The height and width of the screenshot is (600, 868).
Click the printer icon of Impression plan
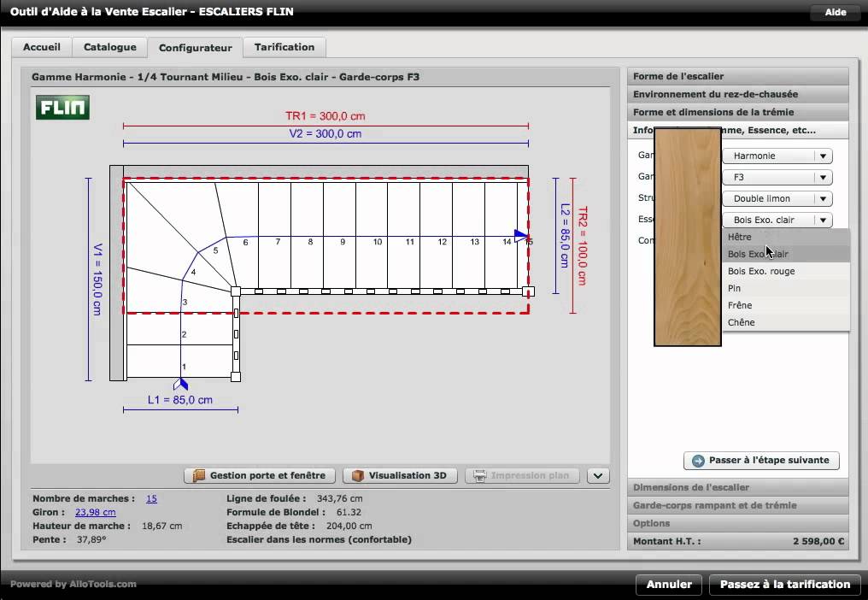(479, 475)
